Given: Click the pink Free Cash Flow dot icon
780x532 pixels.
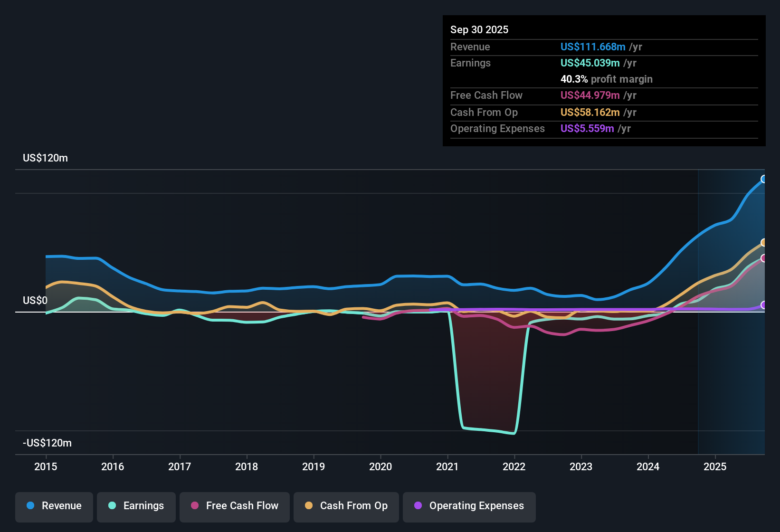Looking at the screenshot, I should (x=194, y=506).
